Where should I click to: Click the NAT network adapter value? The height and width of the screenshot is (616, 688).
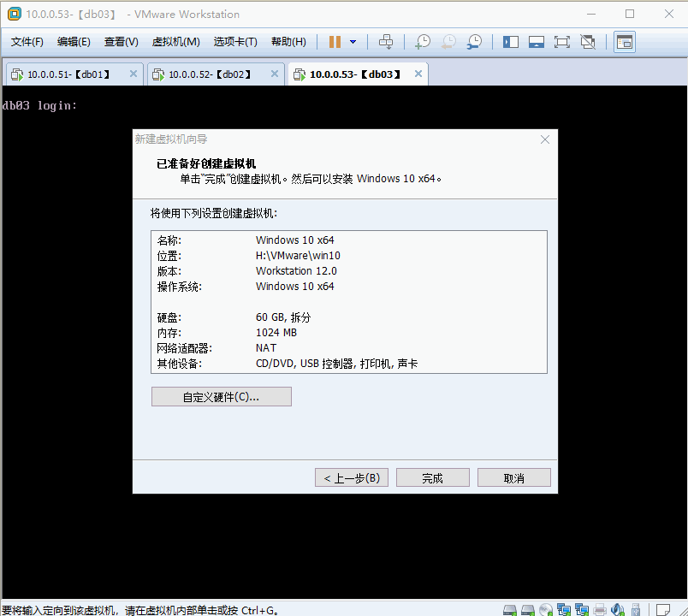pos(266,348)
